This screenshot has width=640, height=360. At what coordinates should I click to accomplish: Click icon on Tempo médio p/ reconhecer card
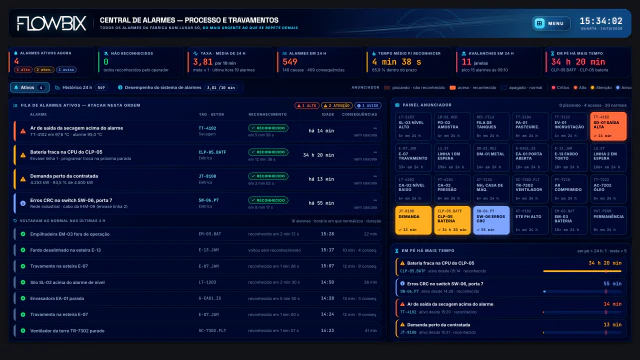(374, 53)
